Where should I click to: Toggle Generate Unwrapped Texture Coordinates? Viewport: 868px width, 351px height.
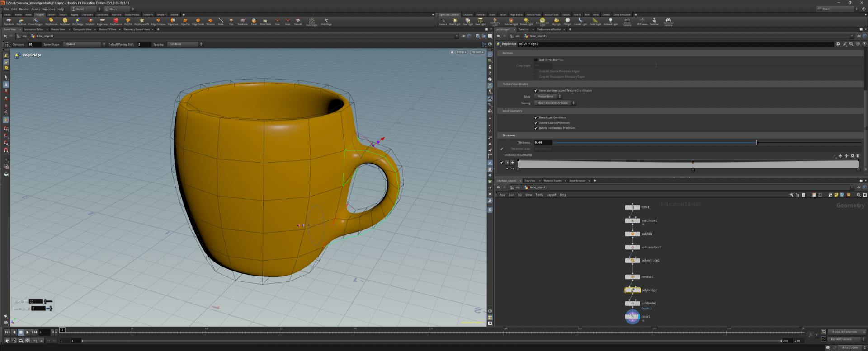536,90
